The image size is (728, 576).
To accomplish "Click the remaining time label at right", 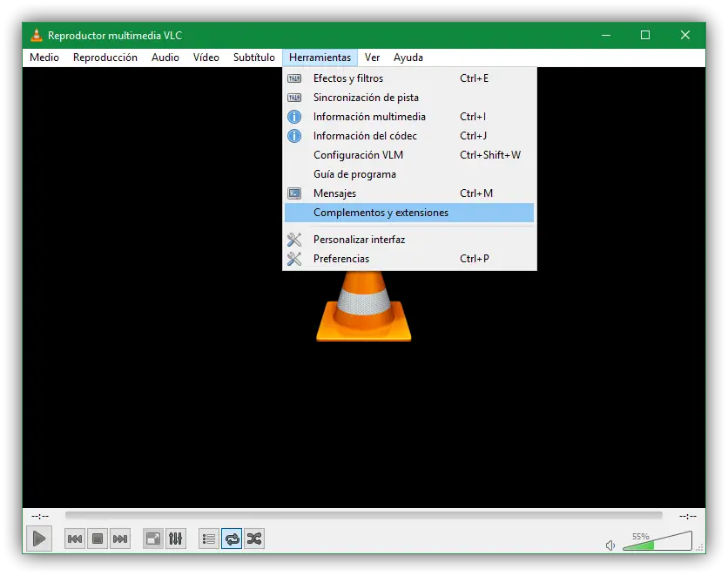I will coord(688,516).
